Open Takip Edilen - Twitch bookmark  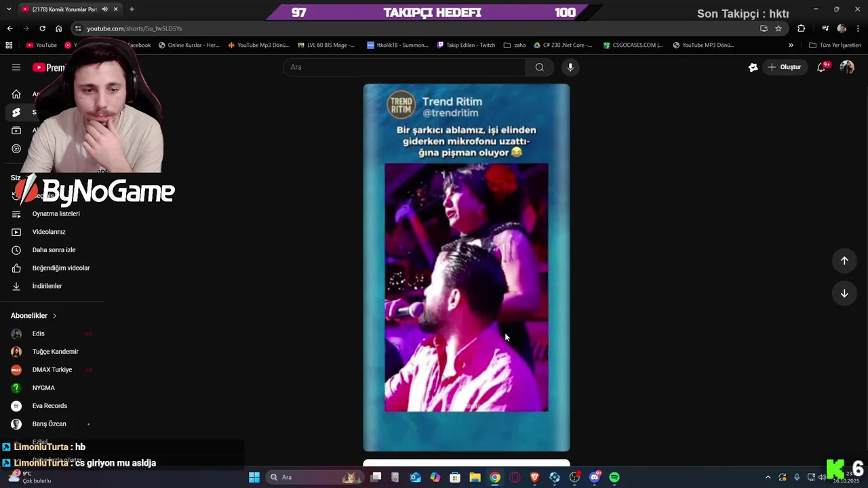[x=466, y=45]
